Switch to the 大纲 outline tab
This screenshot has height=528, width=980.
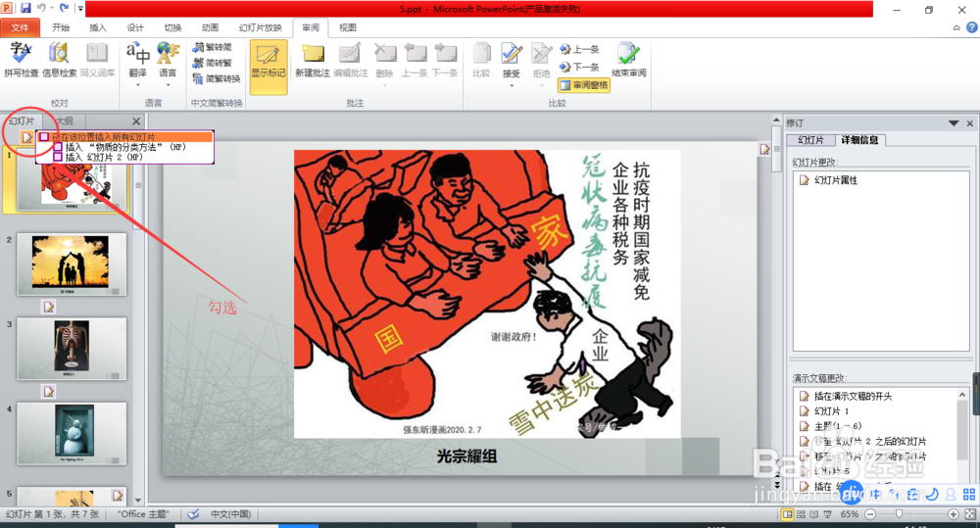64,120
